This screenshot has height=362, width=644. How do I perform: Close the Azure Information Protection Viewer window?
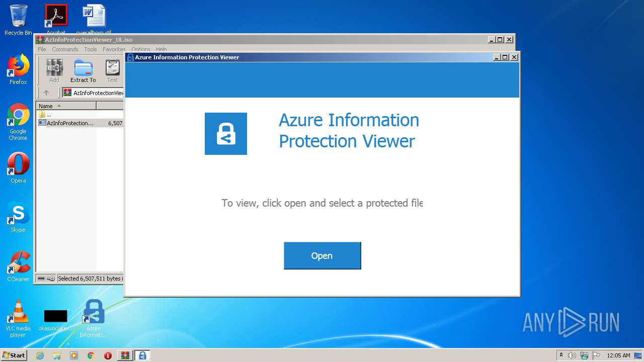pyautogui.click(x=514, y=57)
